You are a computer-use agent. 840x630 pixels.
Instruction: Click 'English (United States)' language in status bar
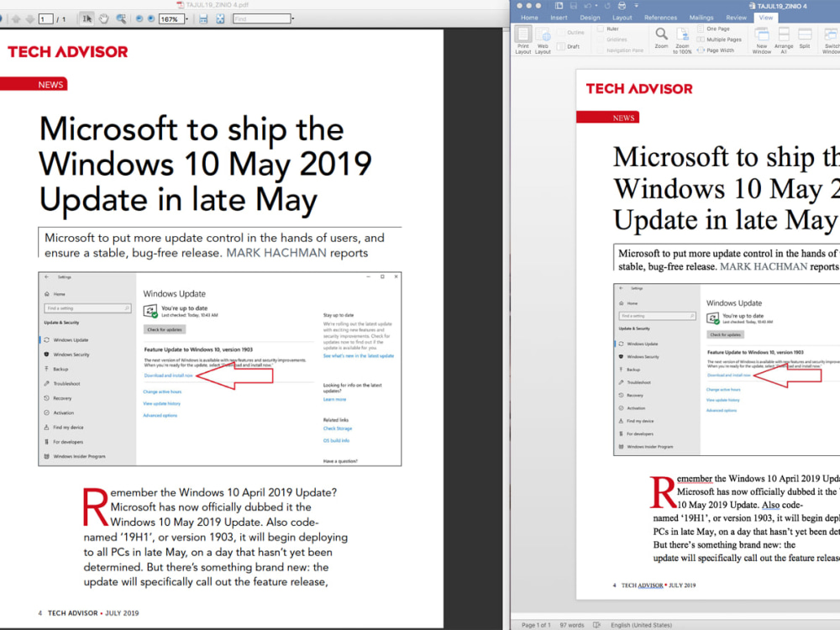(x=641, y=625)
